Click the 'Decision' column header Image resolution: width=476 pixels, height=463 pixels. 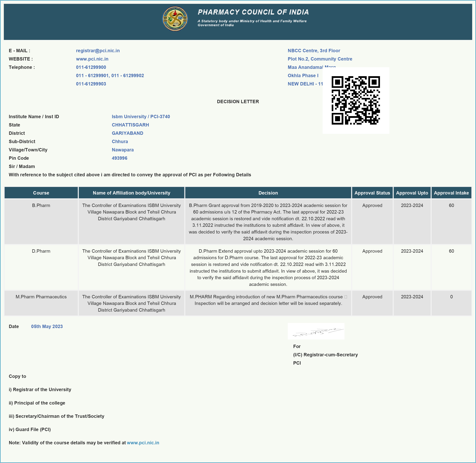pos(268,193)
